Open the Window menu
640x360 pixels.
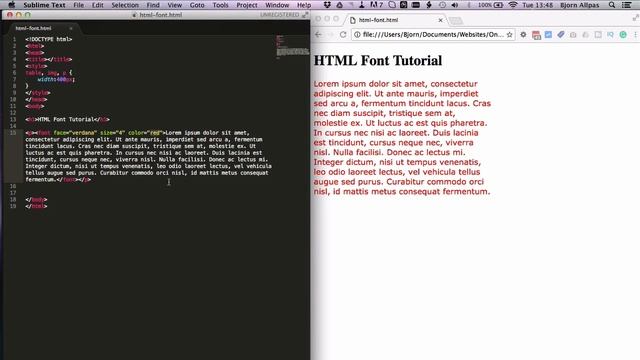[277, 5]
